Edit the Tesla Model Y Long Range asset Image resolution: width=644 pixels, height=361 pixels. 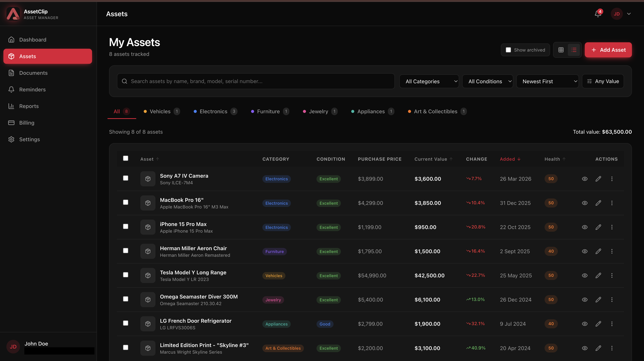[x=598, y=275]
